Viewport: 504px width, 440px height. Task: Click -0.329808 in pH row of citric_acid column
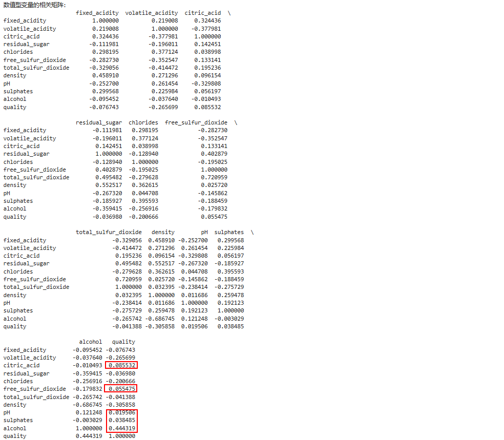coord(206,83)
